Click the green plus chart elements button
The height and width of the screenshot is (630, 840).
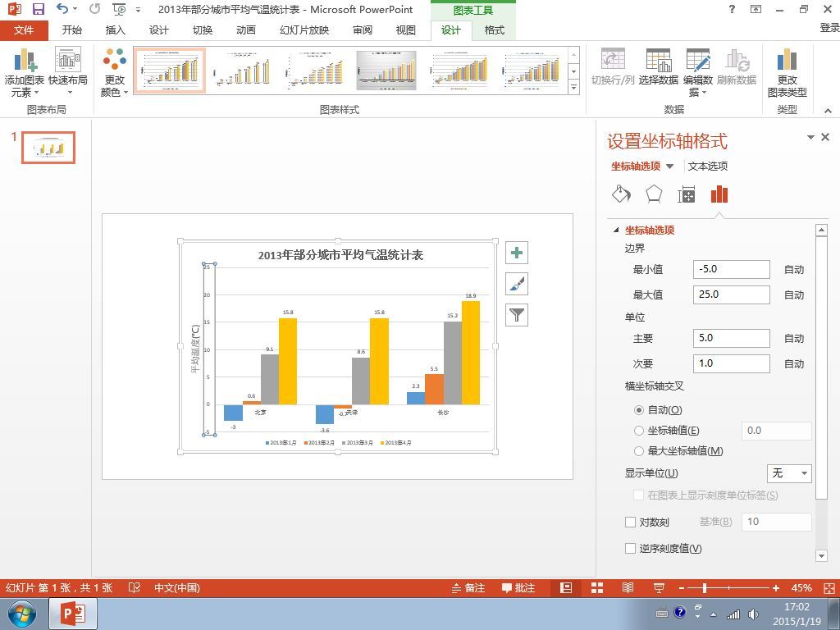[517, 253]
